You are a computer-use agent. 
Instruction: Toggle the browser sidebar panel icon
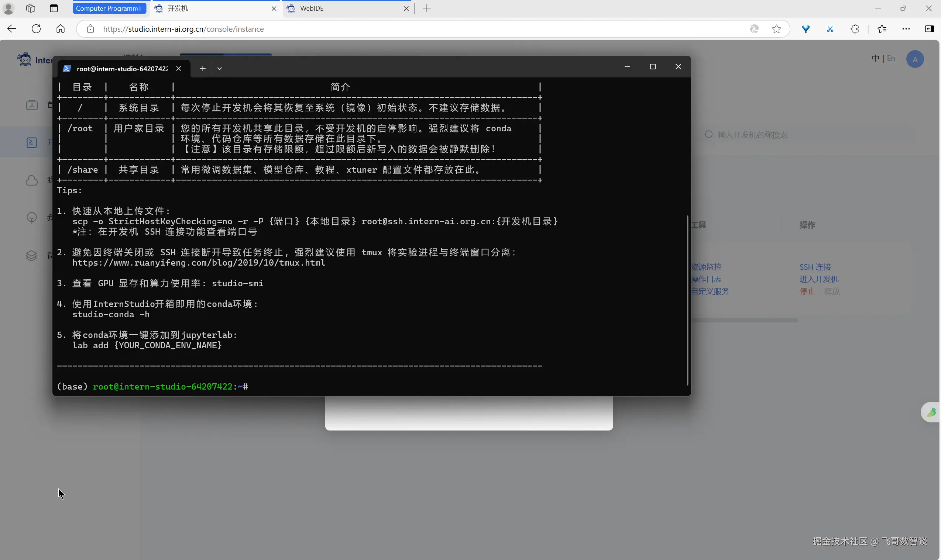929,29
